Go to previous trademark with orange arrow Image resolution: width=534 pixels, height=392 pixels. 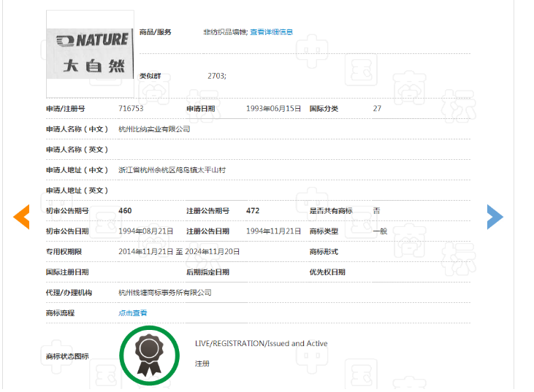click(x=21, y=217)
